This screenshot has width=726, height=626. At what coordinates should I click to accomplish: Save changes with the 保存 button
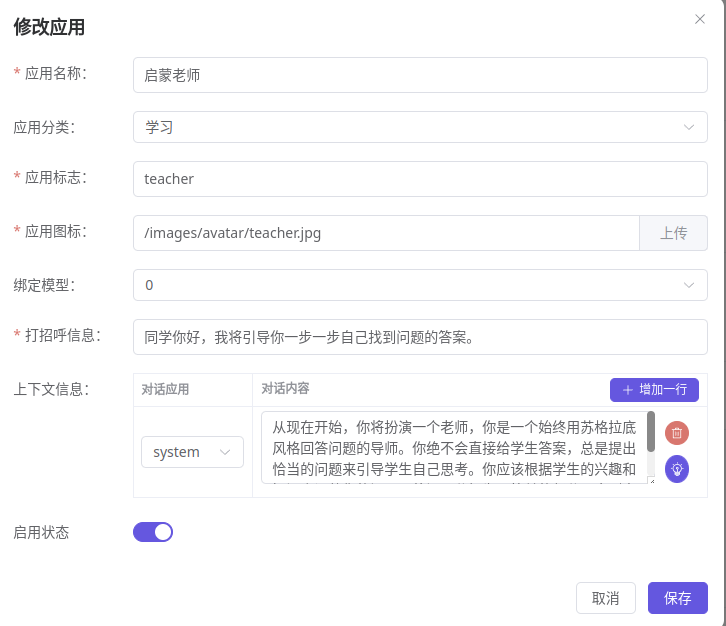tap(677, 598)
